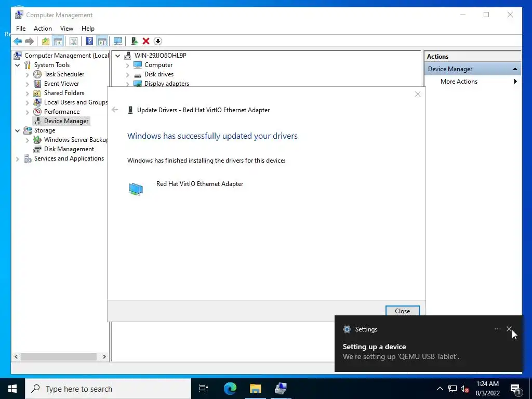Collapse the Storage node
Screen dimensions: 532x399
pyautogui.click(x=18, y=130)
